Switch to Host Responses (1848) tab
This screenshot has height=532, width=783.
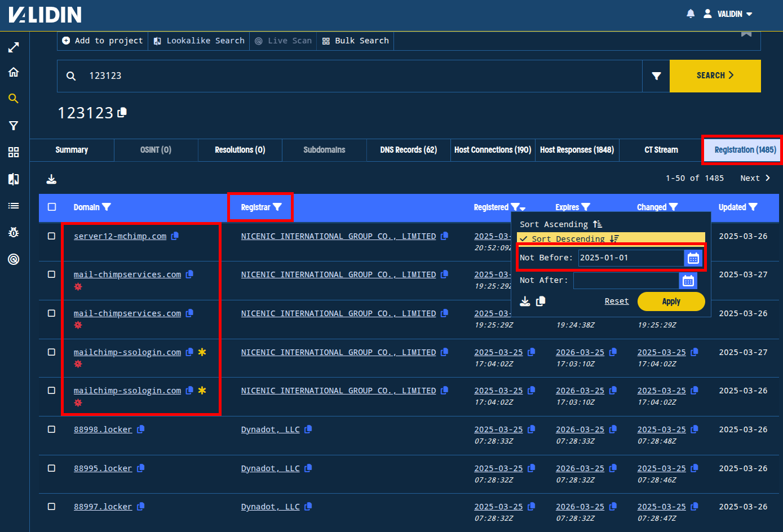[x=577, y=150]
